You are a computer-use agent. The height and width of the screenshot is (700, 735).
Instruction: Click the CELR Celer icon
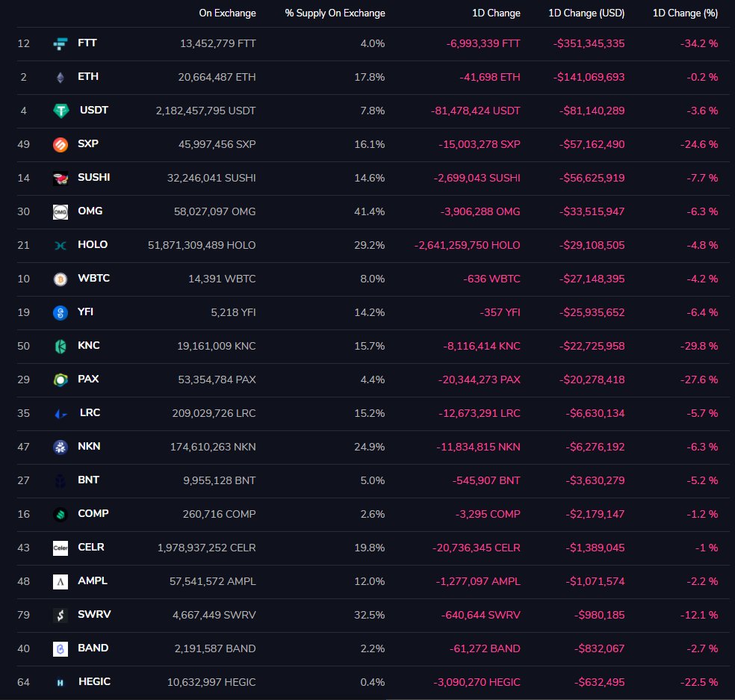[x=61, y=548]
